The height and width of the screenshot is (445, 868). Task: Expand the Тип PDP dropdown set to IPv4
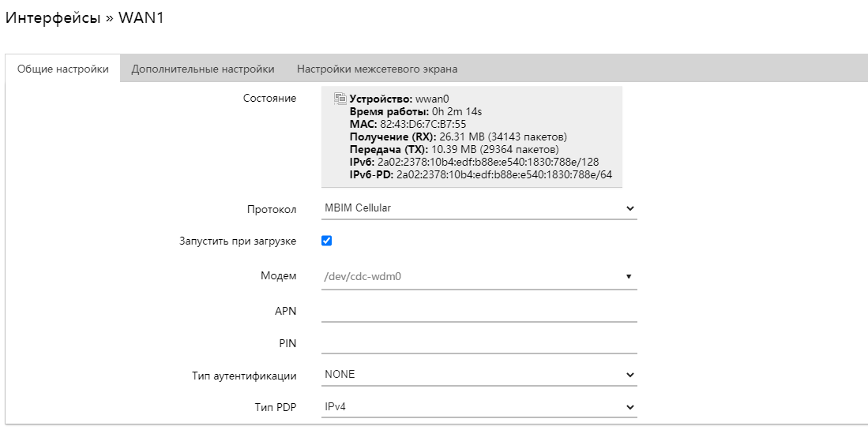tap(479, 407)
